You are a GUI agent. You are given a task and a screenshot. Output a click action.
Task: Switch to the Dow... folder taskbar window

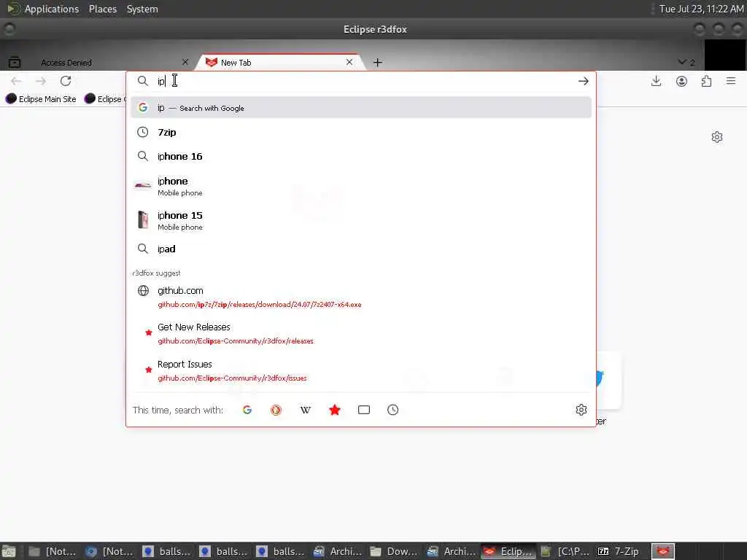click(x=393, y=551)
